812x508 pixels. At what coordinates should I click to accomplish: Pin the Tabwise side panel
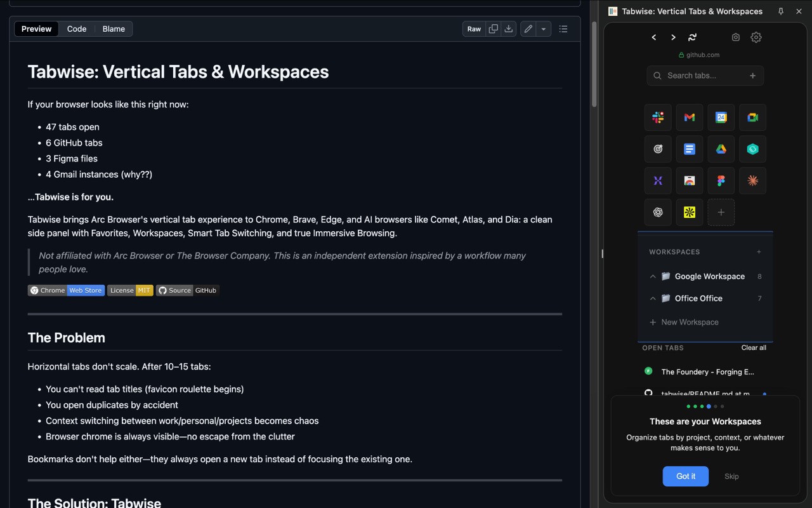pyautogui.click(x=781, y=11)
